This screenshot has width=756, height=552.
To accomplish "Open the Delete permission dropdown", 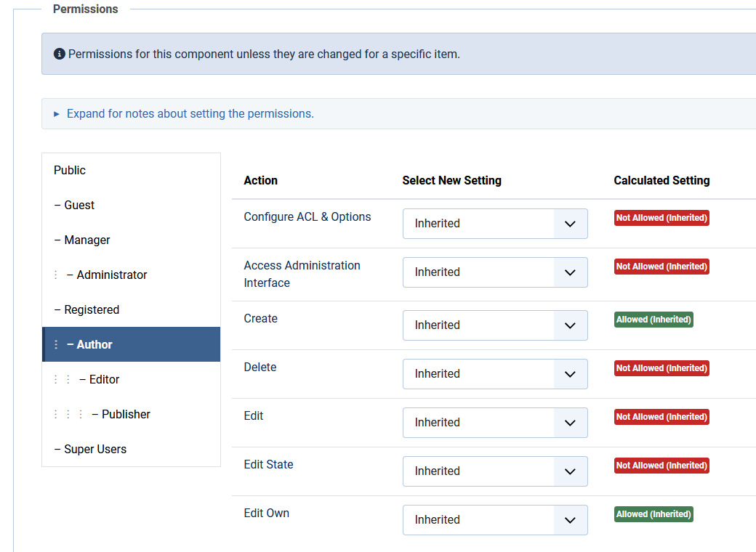I will [x=494, y=374].
